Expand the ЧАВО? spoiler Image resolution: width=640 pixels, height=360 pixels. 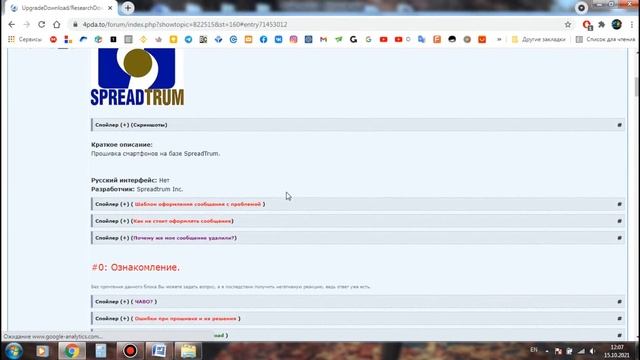358,302
